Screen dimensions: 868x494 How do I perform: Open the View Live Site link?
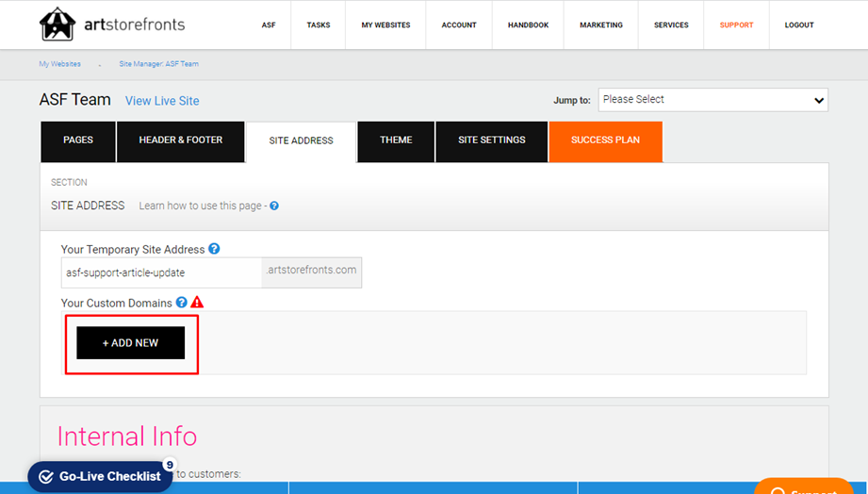(162, 101)
